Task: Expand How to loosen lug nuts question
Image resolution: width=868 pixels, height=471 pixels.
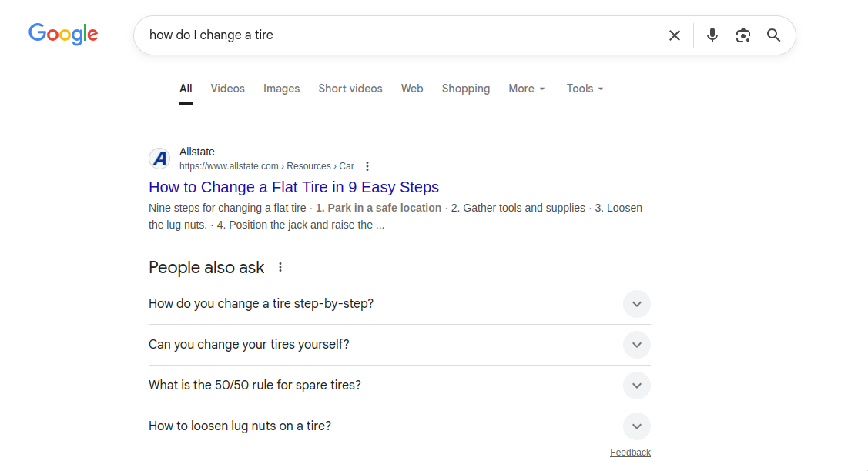Action: pos(399,426)
